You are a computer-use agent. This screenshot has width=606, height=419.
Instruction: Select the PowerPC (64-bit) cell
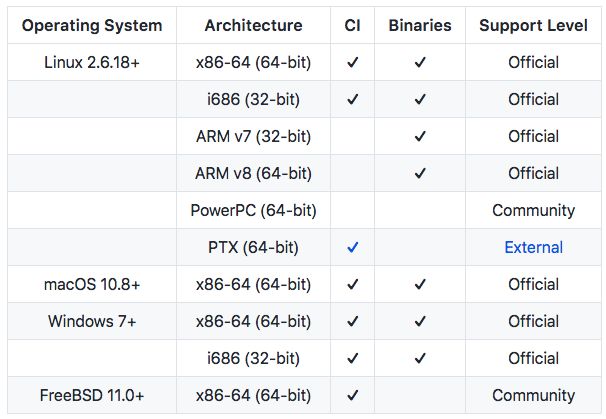click(253, 210)
